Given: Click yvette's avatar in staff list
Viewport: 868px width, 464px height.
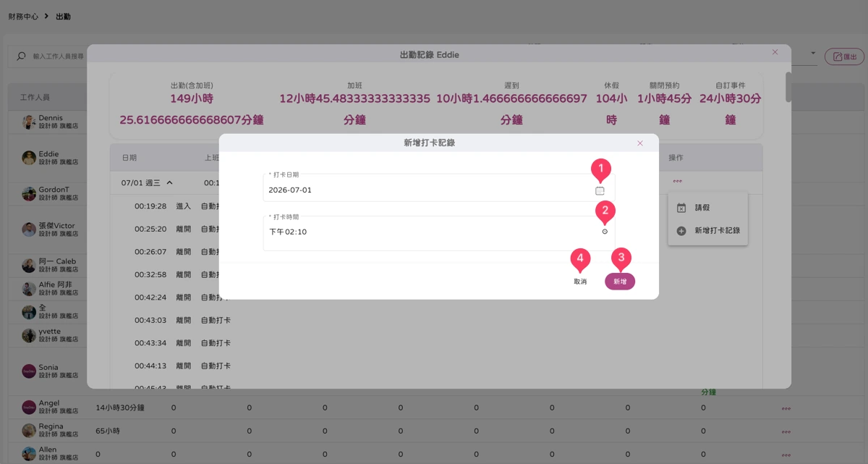Looking at the screenshot, I should tap(29, 335).
